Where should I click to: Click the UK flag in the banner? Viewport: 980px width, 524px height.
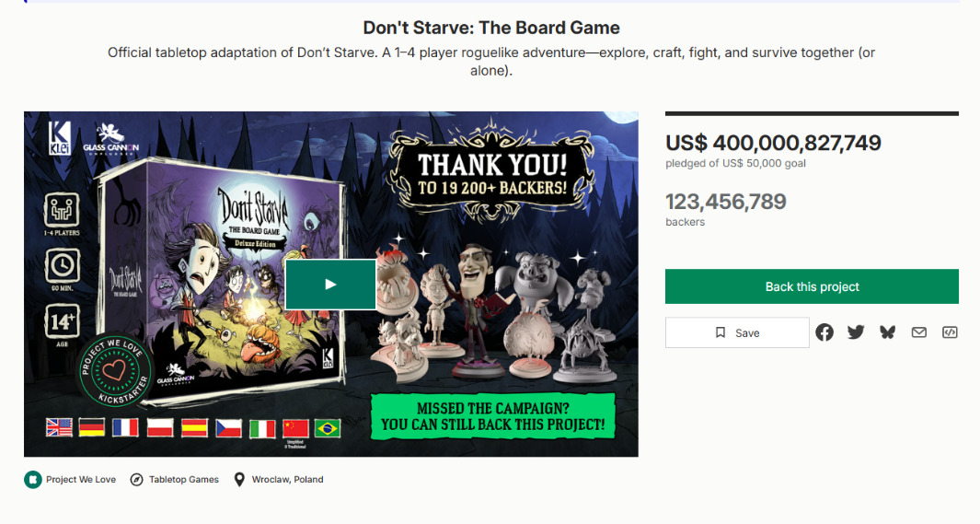coord(59,427)
